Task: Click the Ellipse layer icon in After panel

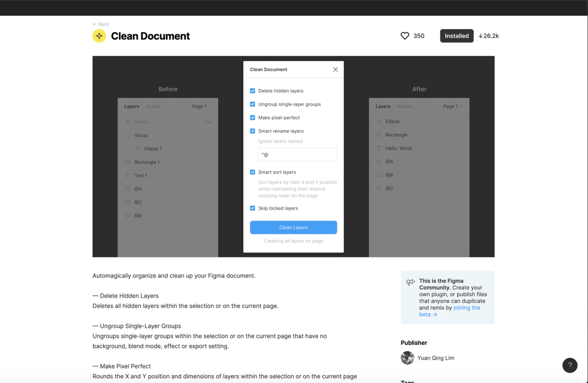Action: coord(379,121)
